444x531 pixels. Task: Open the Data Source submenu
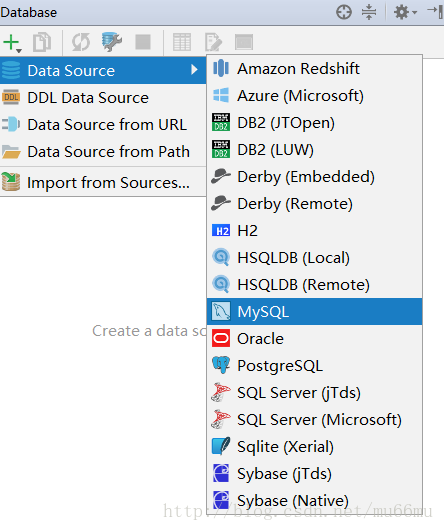(x=103, y=70)
